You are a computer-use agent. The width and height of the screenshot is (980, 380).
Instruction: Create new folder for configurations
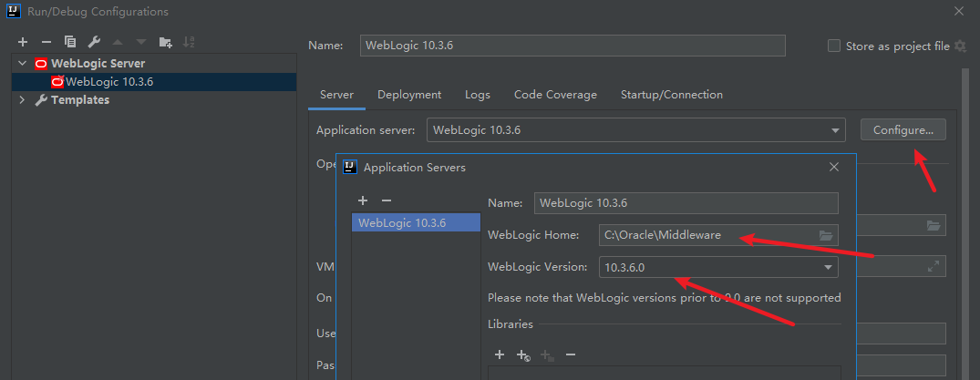(x=166, y=42)
